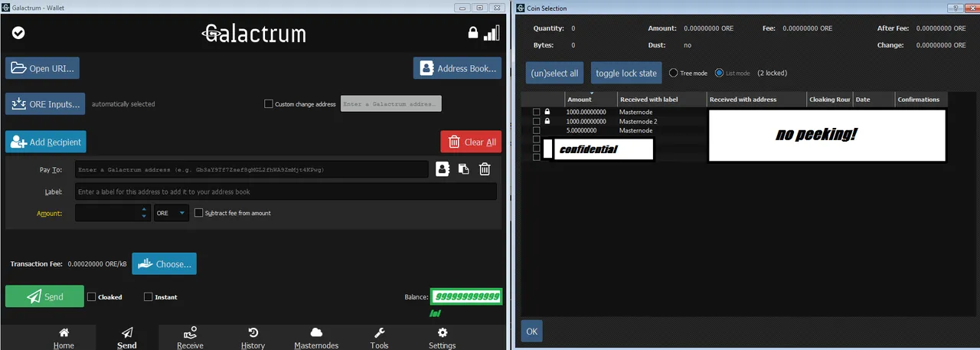Image resolution: width=980 pixels, height=350 pixels.
Task: Click lock icon on Masternode 2 row
Action: click(x=547, y=121)
